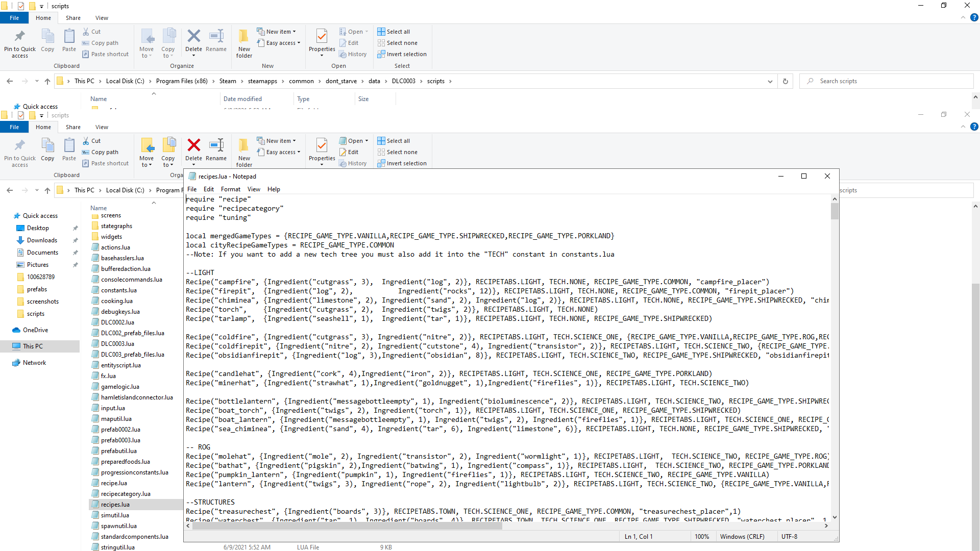
Task: Click the red Delete icon in ribbon
Action: pos(193,145)
